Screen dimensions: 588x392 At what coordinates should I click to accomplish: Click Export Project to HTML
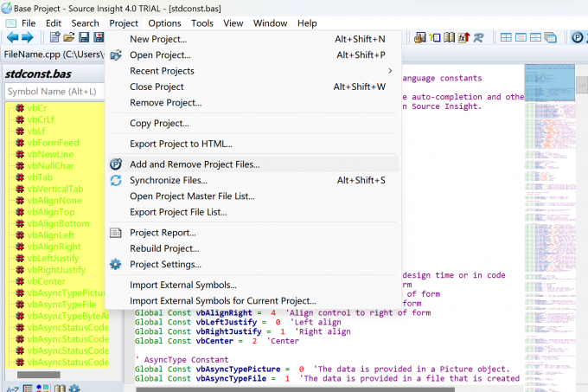click(x=181, y=144)
